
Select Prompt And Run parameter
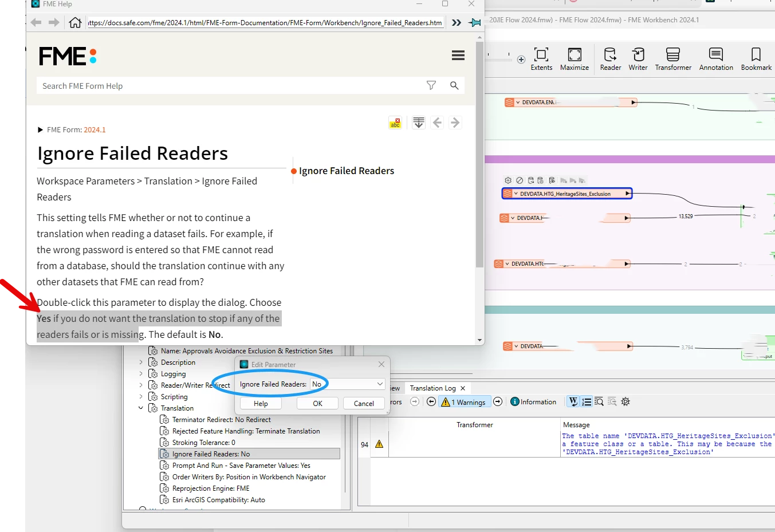(241, 466)
